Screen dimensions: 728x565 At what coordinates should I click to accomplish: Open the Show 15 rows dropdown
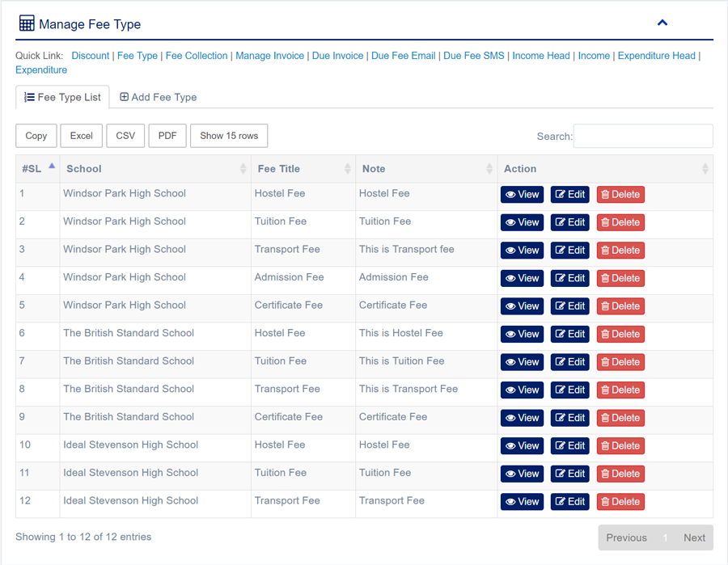click(229, 136)
